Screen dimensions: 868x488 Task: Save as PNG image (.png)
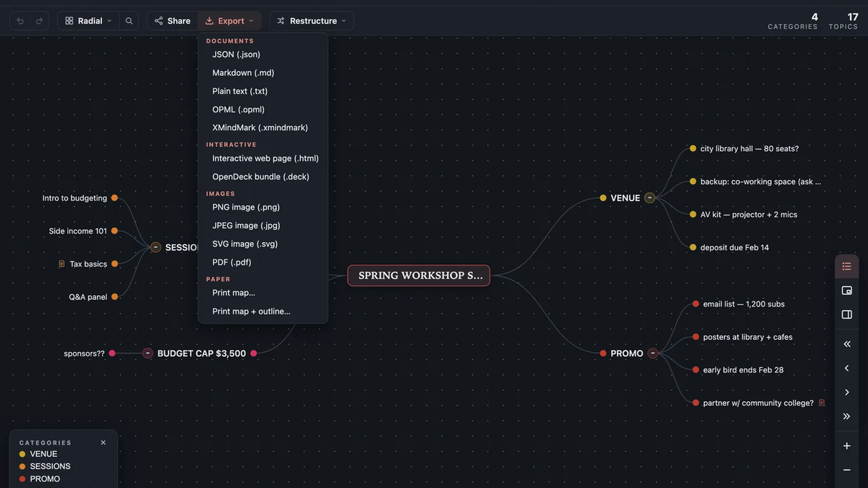click(263, 207)
